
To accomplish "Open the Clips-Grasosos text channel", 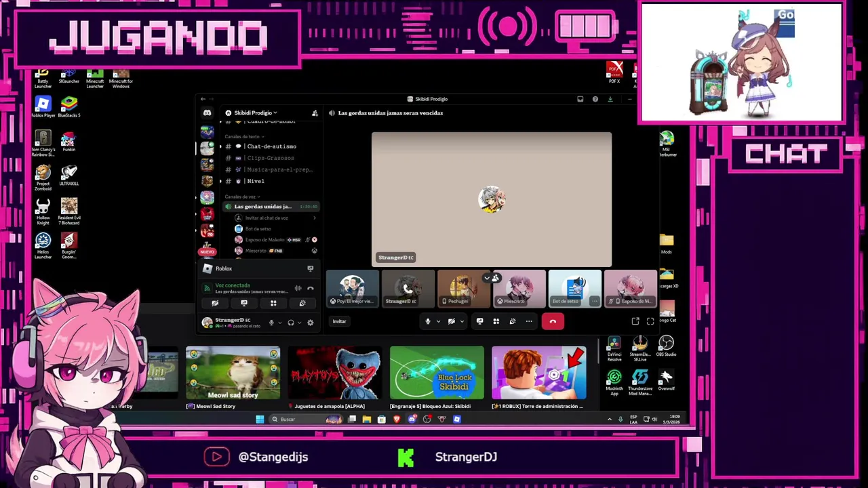I will (x=271, y=158).
